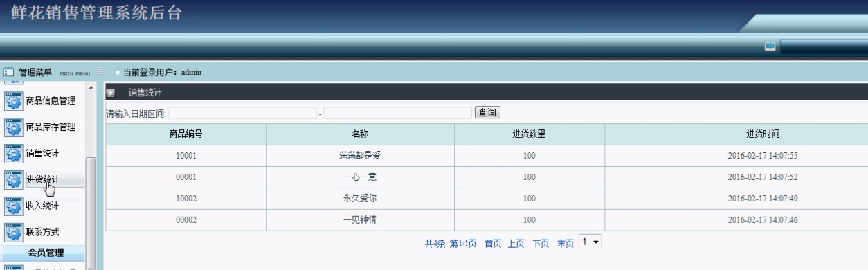Click the gear icon beside 商品信息管理

[14, 101]
